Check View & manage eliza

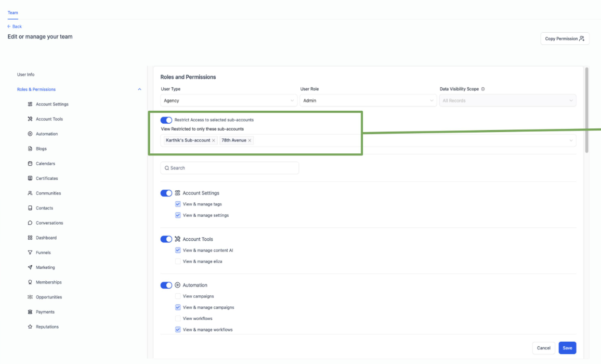pyautogui.click(x=178, y=261)
